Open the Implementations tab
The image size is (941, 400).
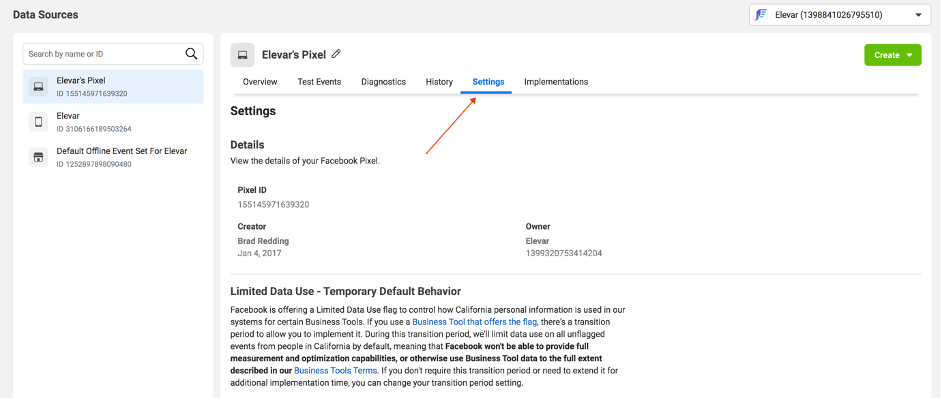click(556, 82)
